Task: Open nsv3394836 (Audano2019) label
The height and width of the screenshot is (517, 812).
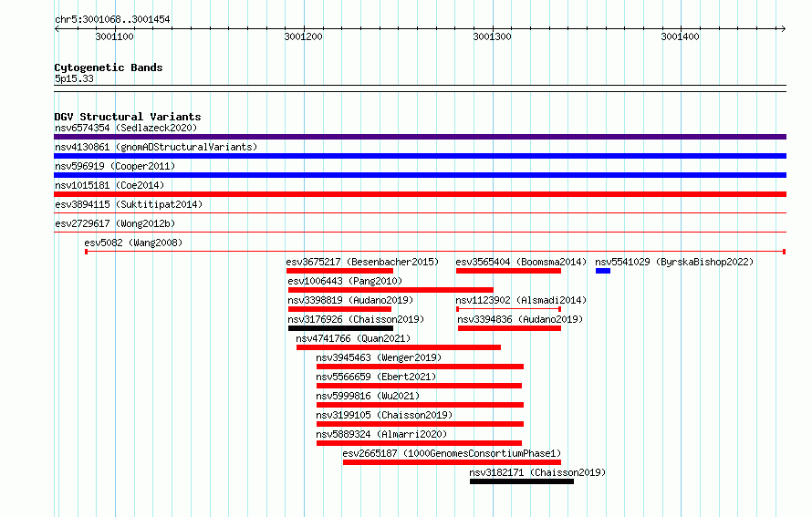Action: coord(520,319)
